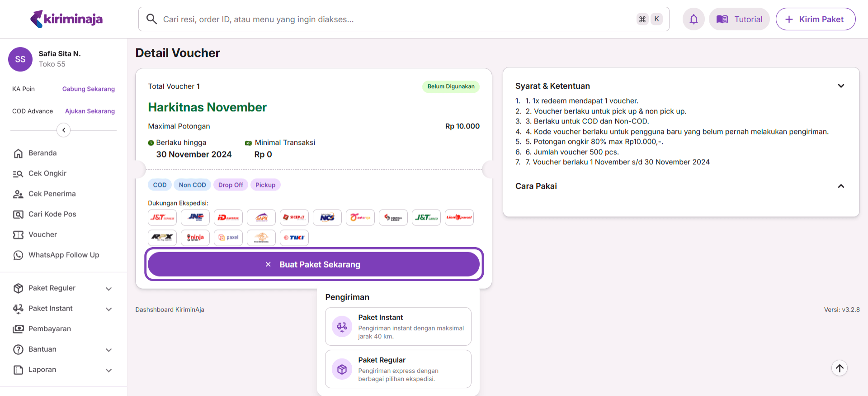This screenshot has width=868, height=396.
Task: Click the JNE courier logo
Action: [x=195, y=217]
